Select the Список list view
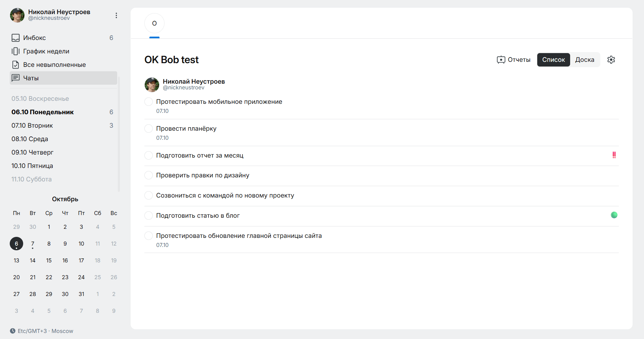Viewport: 644px width, 339px height. coord(553,60)
